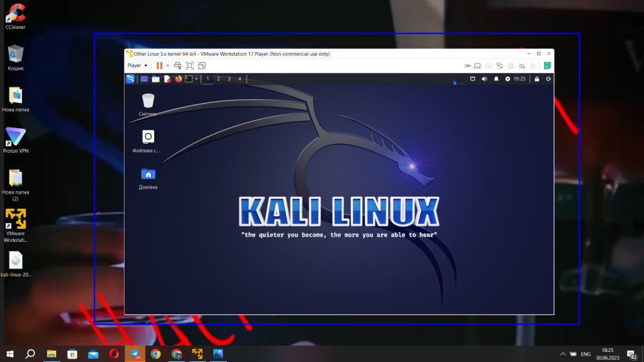This screenshot has width=644, height=362.
Task: Click the notification bell in Kali panel
Action: [x=497, y=79]
